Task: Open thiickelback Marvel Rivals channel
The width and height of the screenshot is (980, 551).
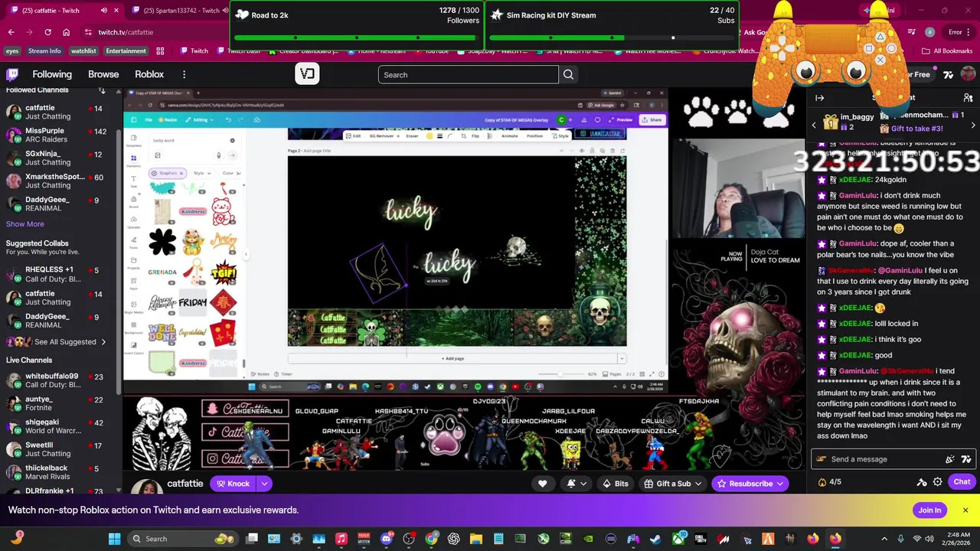Action: point(60,472)
